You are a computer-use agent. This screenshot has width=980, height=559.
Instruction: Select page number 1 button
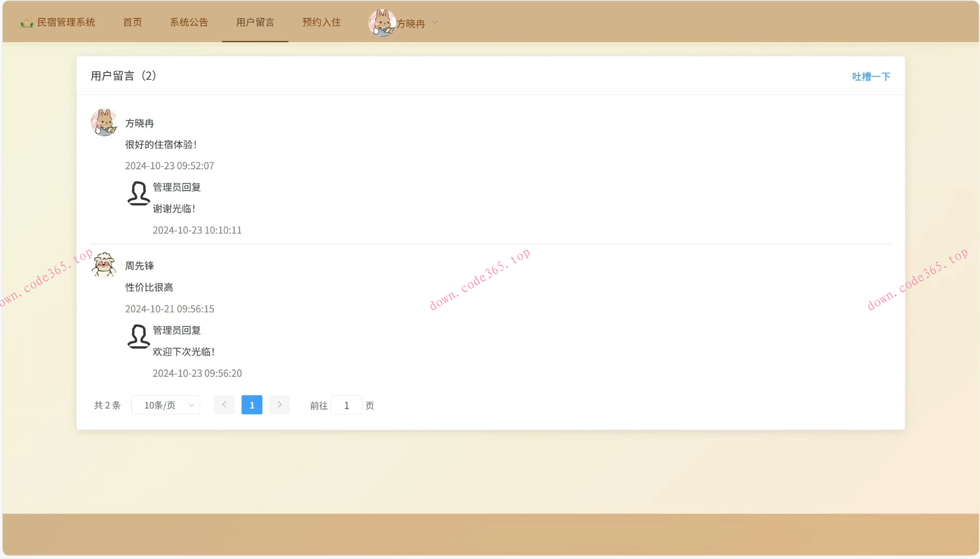(x=252, y=405)
